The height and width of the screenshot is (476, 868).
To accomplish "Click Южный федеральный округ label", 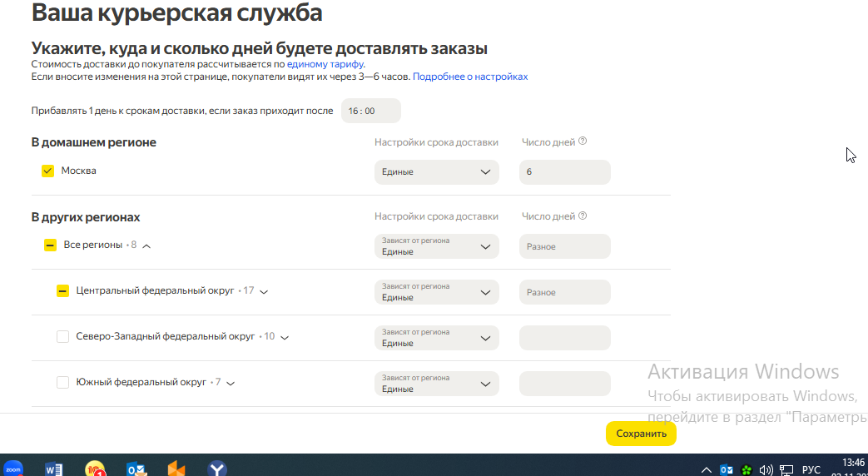I will [141, 383].
